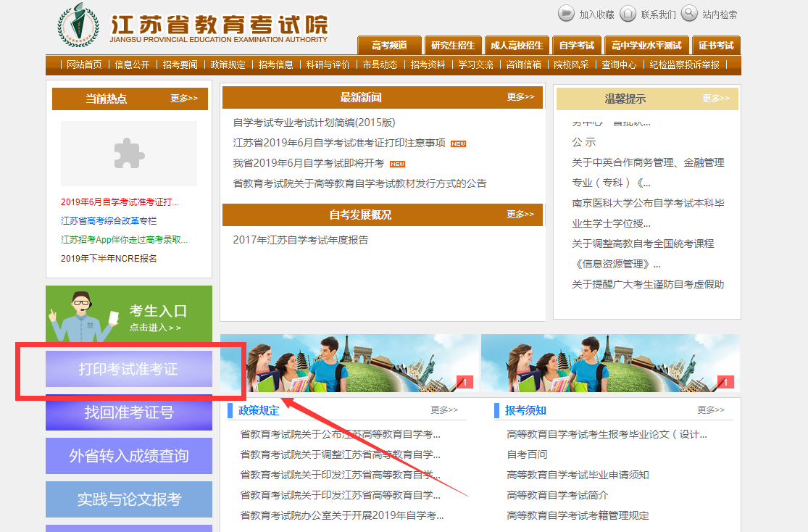This screenshot has width=808, height=532.
Task: Go to 网站首页 in the navigation bar
Action: [x=84, y=65]
